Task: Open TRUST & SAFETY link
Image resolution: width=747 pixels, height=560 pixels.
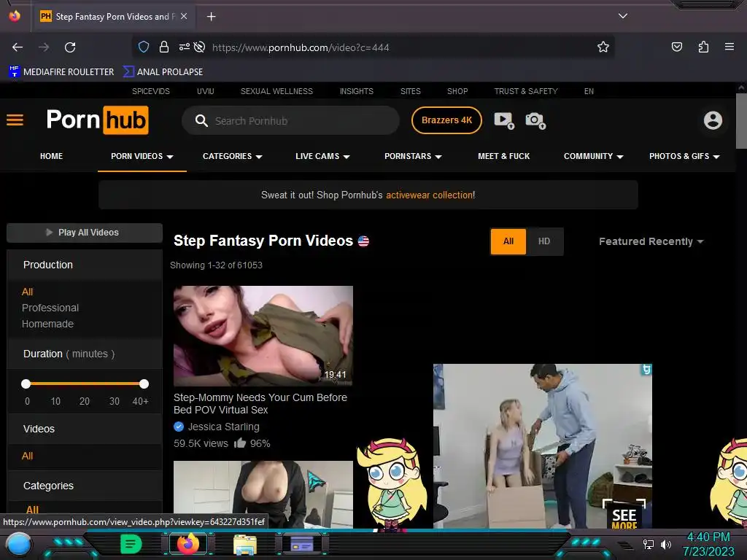Action: [x=526, y=91]
